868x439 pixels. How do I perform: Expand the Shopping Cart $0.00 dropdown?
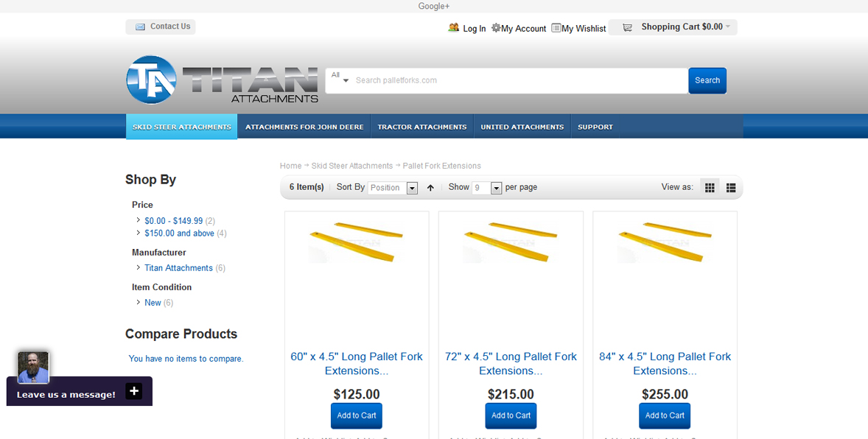point(728,27)
